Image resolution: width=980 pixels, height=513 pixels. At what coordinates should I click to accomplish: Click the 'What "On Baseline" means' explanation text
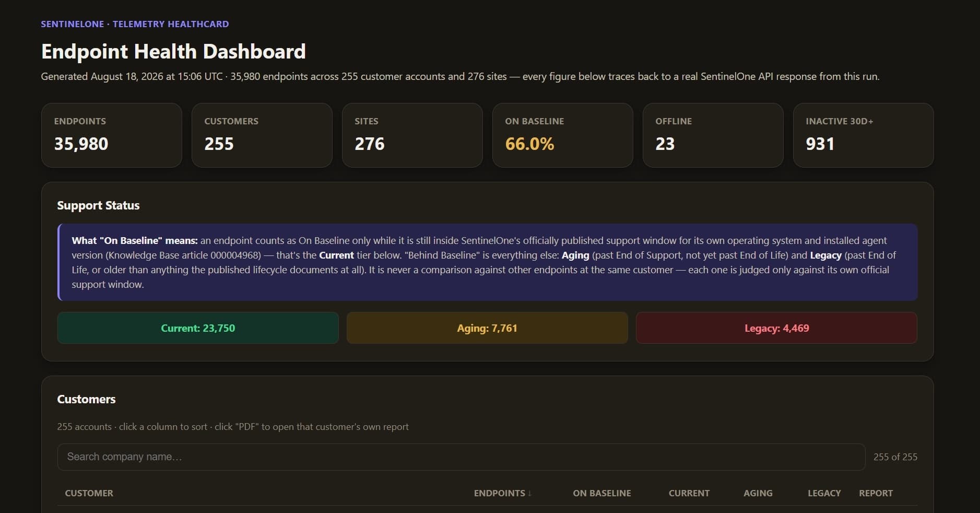(x=487, y=262)
